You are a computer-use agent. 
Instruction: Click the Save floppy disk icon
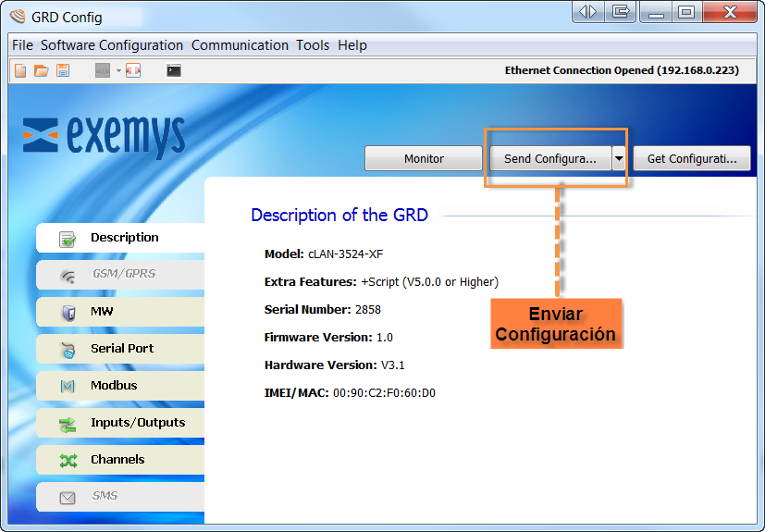63,70
